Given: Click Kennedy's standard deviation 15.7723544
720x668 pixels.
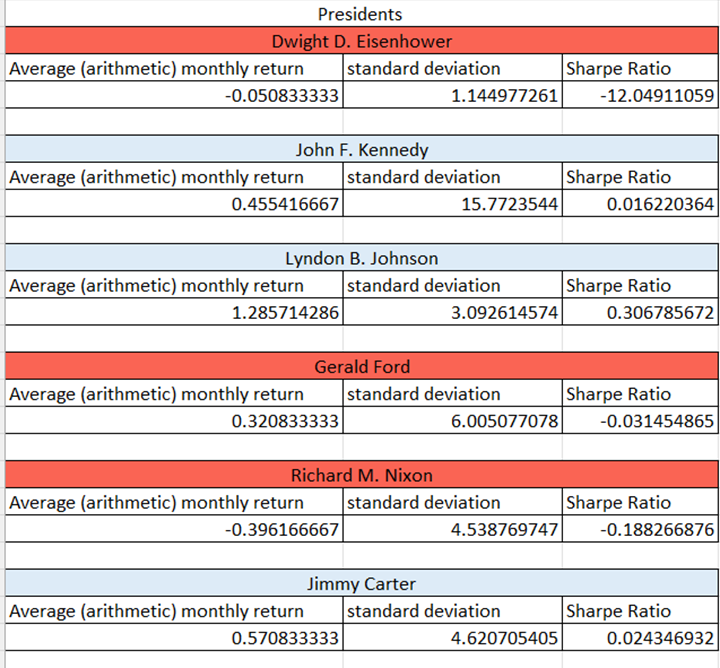Looking at the screenshot, I should tap(452, 203).
